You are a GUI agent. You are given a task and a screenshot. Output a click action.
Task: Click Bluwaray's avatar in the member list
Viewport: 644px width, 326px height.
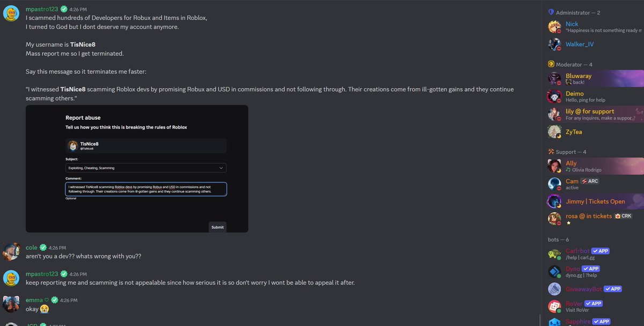pos(554,79)
